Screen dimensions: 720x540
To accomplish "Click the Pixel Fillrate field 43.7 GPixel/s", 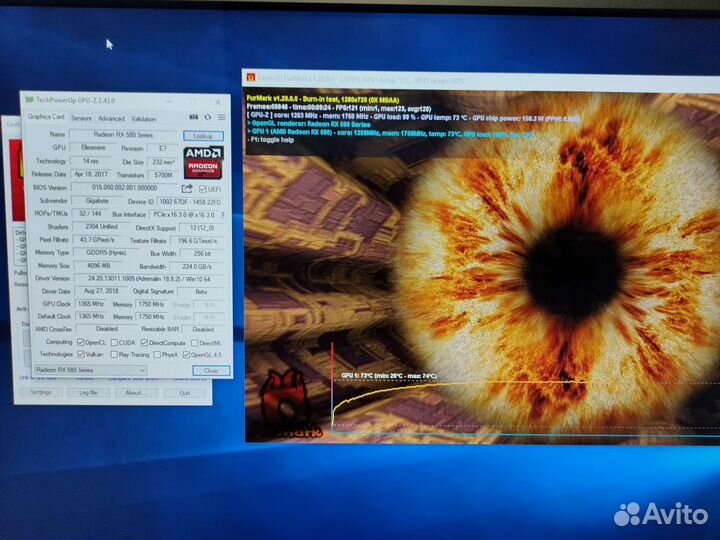I will pyautogui.click(x=96, y=239).
